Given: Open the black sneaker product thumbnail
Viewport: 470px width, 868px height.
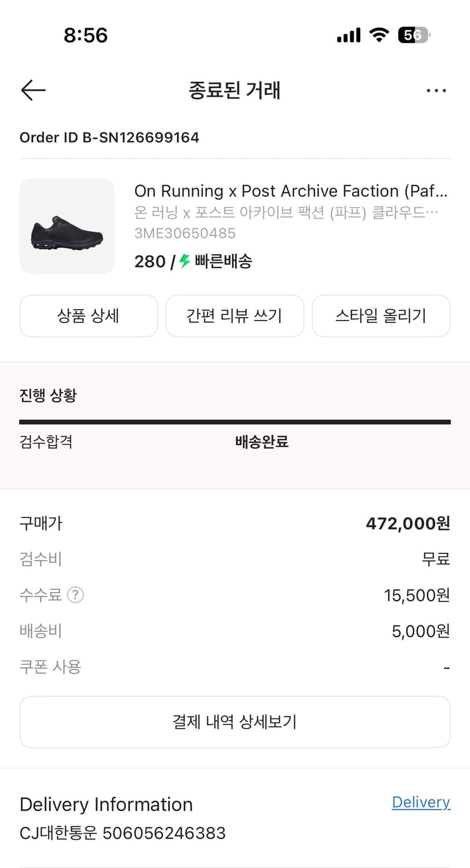Looking at the screenshot, I should coord(67,226).
